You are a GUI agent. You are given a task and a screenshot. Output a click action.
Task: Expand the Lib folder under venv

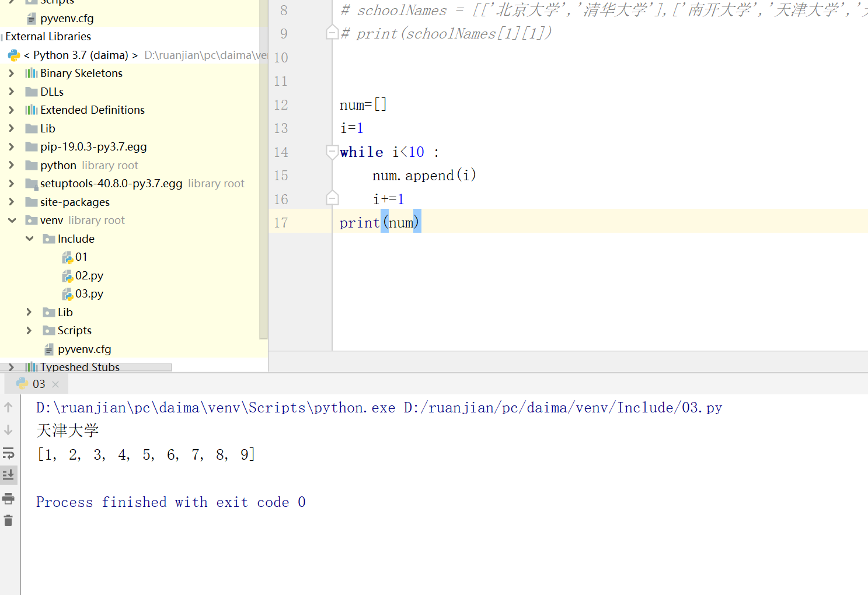pos(29,312)
